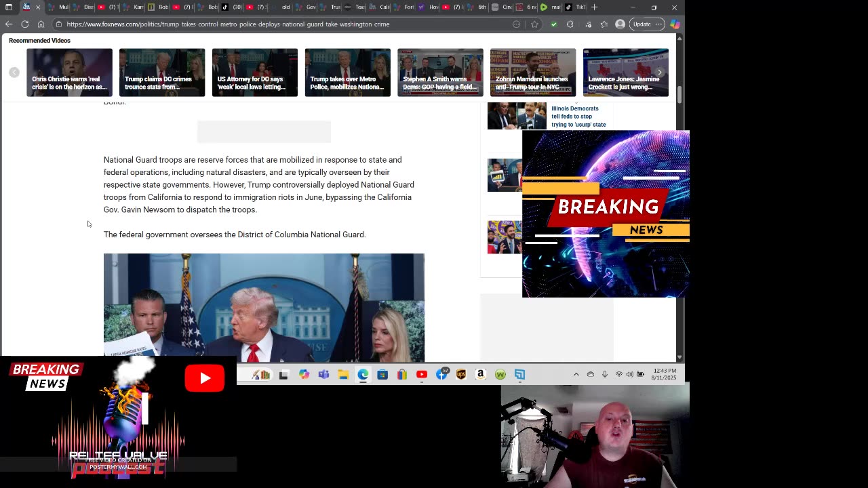Open the Copilot icon in Edge toolbar
This screenshot has width=868, height=488.
[x=675, y=24]
